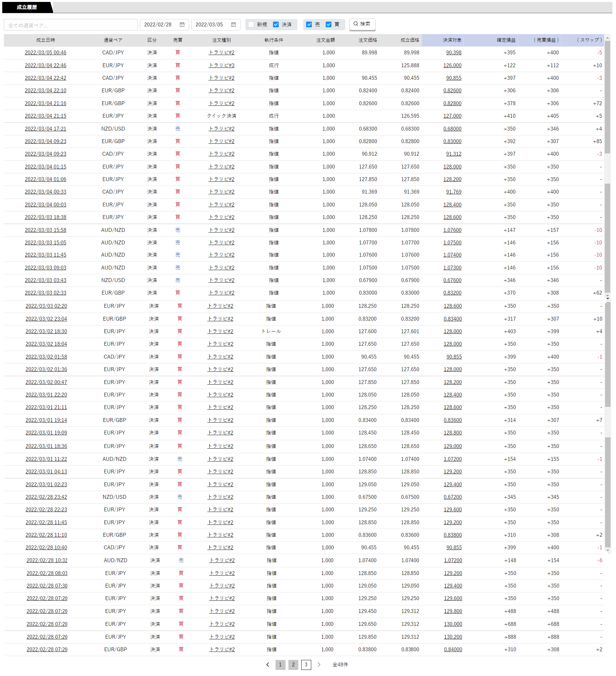This screenshot has width=616, height=676.
Task: Enable the 新規 checkbox
Action: pos(251,24)
